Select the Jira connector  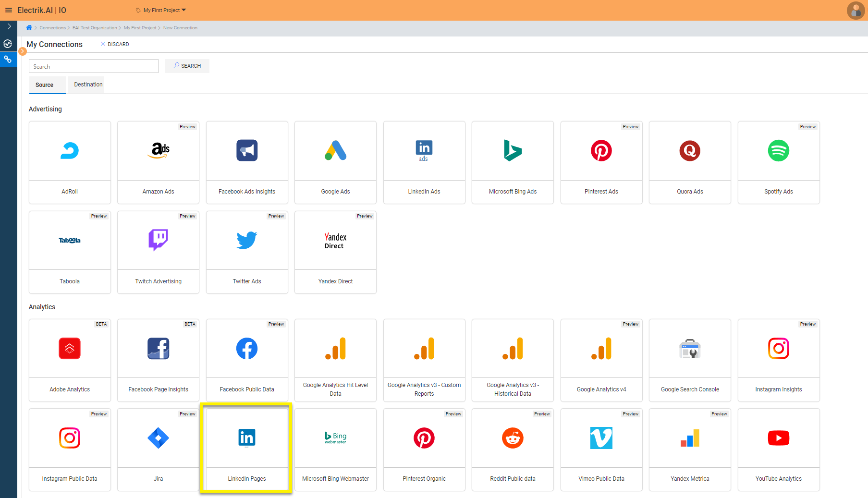pyautogui.click(x=158, y=449)
